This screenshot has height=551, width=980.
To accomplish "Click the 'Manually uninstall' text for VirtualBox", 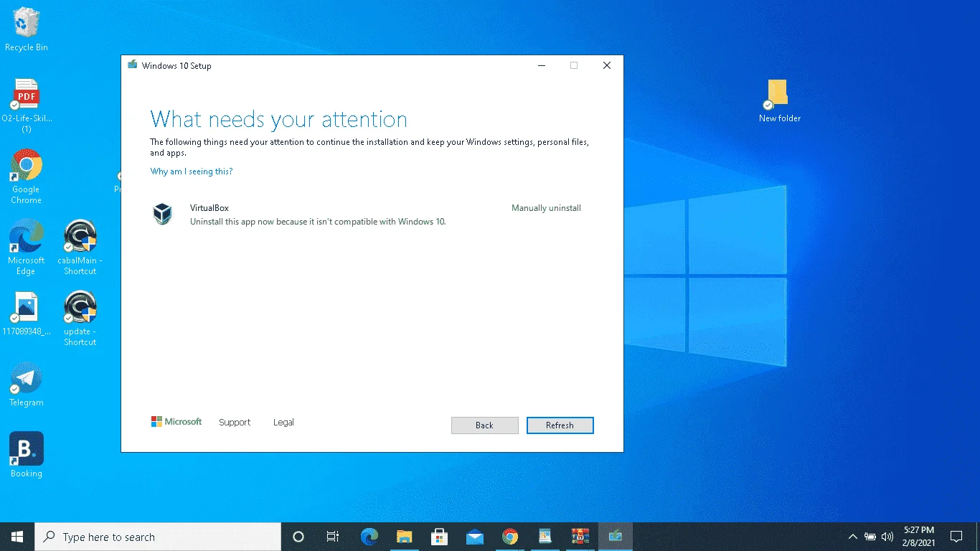I will click(x=546, y=208).
